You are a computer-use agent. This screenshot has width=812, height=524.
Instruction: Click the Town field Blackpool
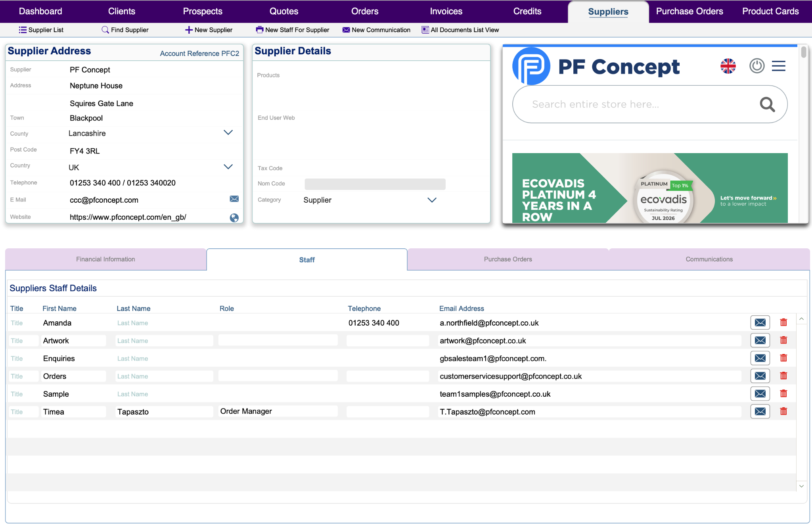click(x=155, y=118)
